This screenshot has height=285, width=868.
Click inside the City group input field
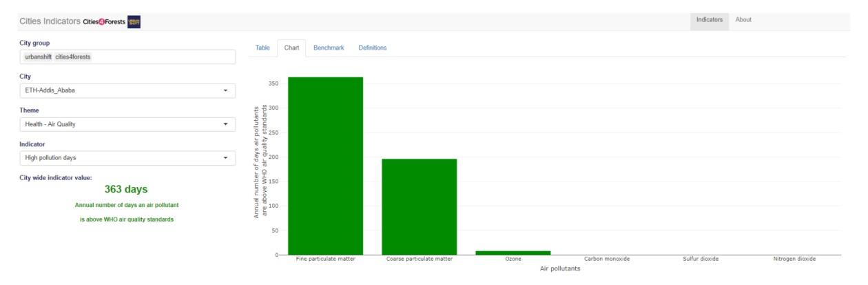click(165, 57)
